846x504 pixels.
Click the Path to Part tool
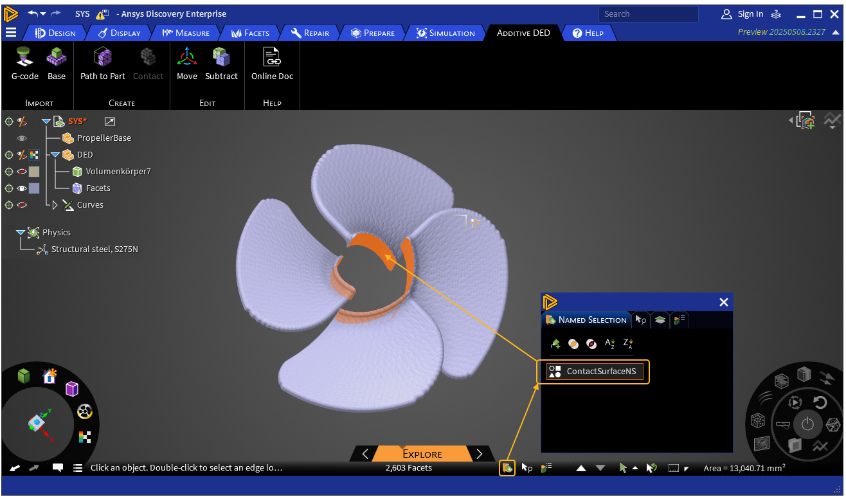102,58
